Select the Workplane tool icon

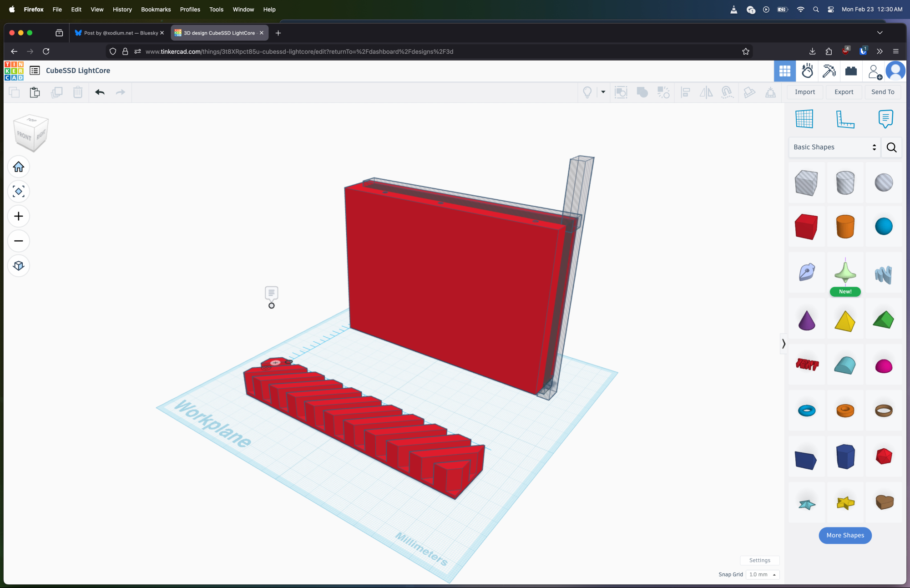click(x=804, y=119)
